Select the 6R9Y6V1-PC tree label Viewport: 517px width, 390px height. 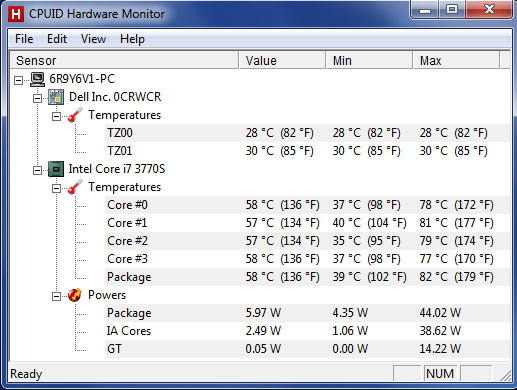pyautogui.click(x=82, y=79)
